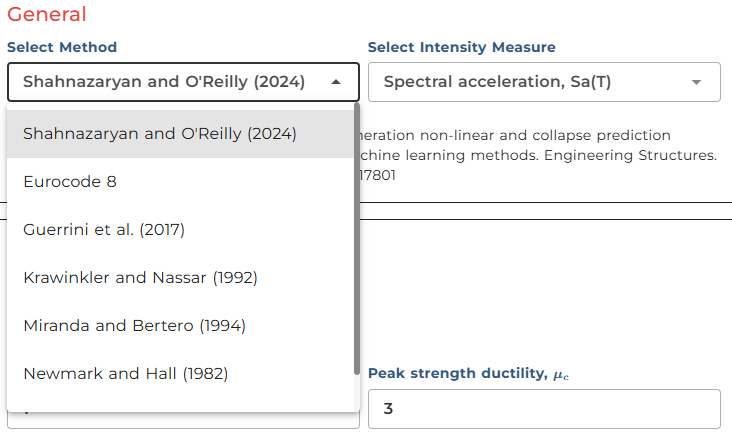Choose Shahnazaryan and O'Reilly (2024) from the list
The height and width of the screenshot is (443, 732).
[160, 133]
